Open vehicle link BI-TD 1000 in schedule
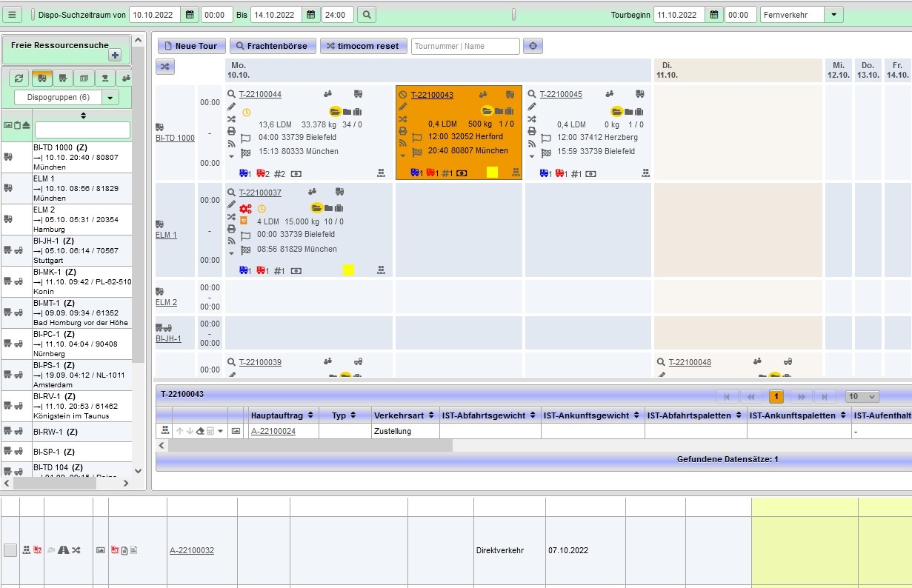 [x=175, y=138]
